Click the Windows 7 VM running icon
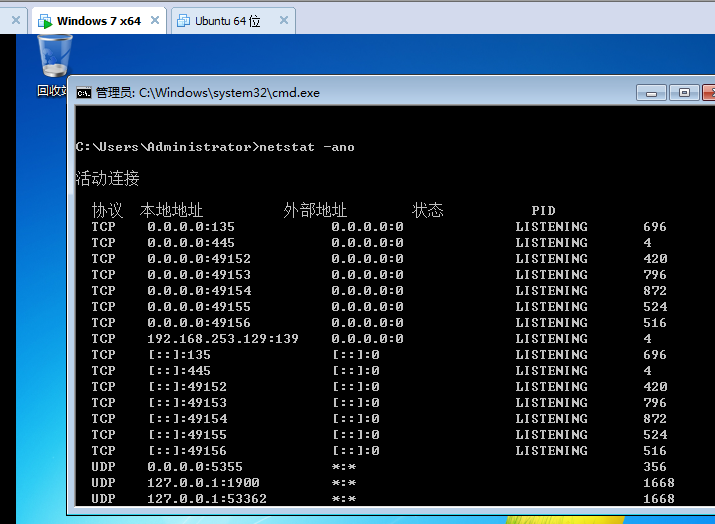 (x=45, y=21)
